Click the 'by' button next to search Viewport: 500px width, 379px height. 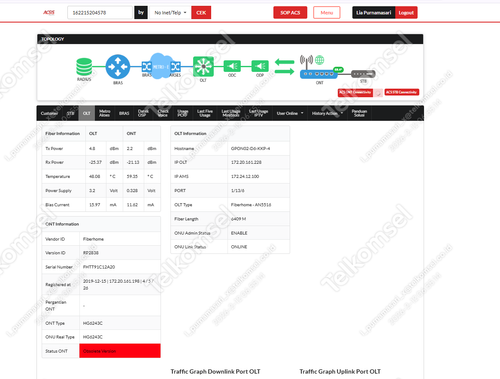click(141, 13)
